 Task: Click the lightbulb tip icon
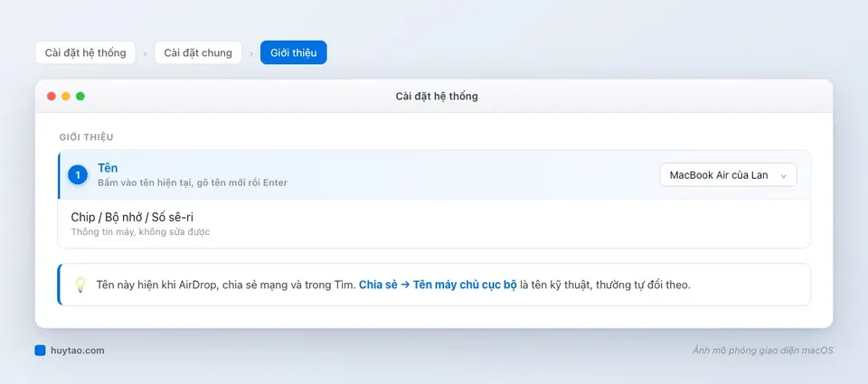tap(80, 285)
